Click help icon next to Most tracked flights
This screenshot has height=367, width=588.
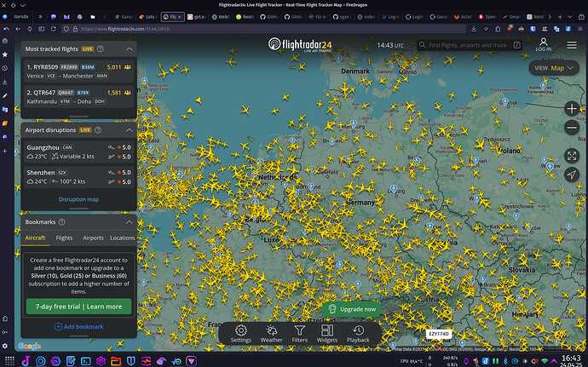pos(100,49)
